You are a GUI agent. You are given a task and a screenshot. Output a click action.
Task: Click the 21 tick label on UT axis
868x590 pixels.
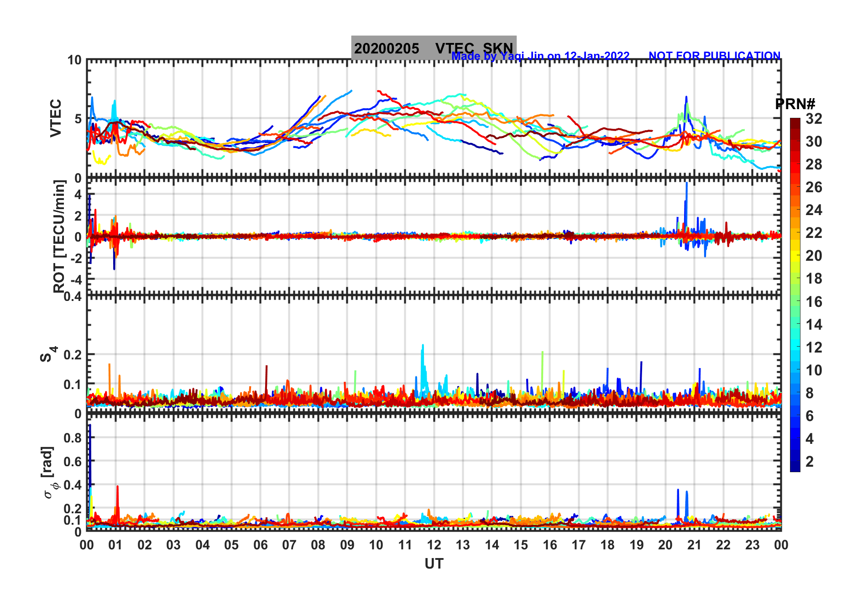click(694, 545)
